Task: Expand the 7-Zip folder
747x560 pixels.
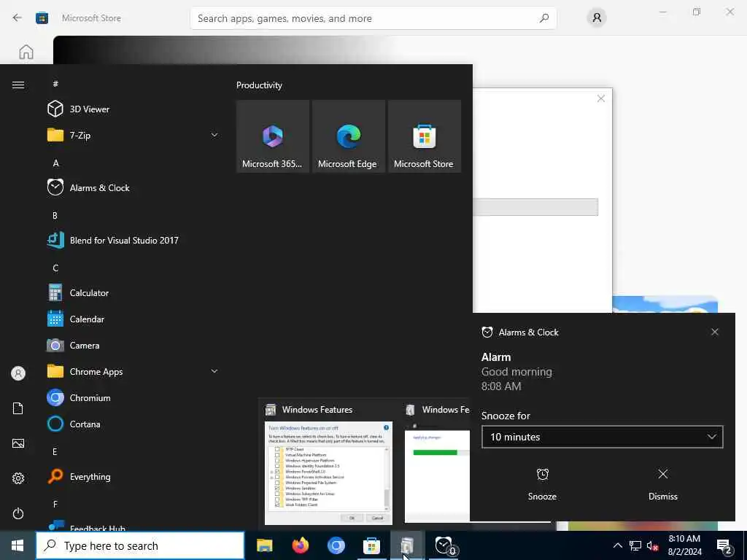Action: point(133,135)
